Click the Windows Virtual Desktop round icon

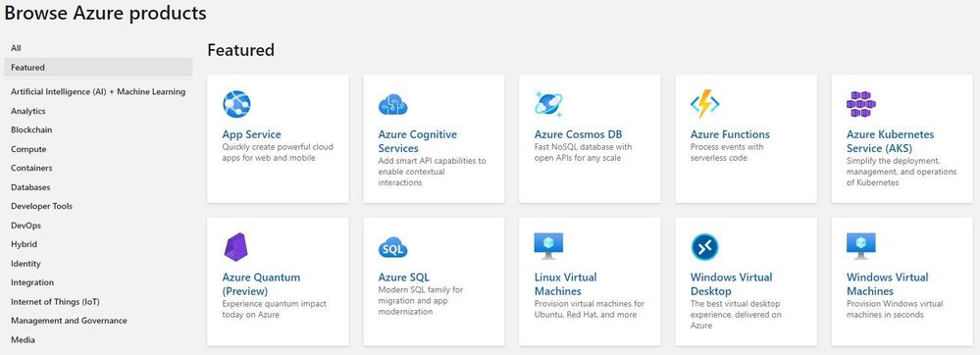click(x=705, y=247)
